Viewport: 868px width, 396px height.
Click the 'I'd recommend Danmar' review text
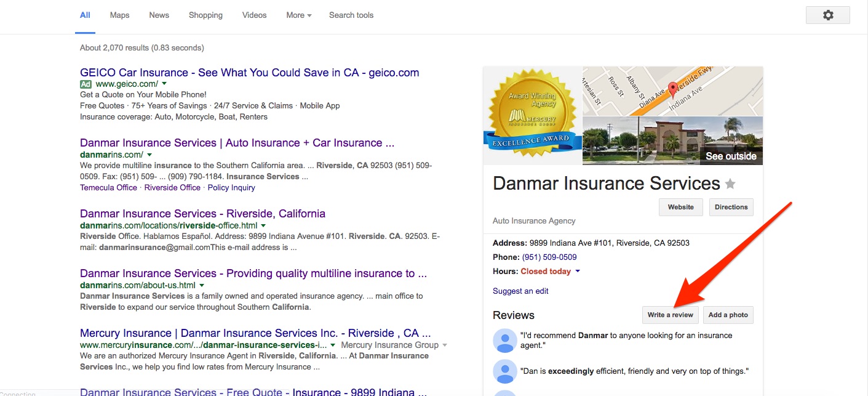[x=626, y=341]
